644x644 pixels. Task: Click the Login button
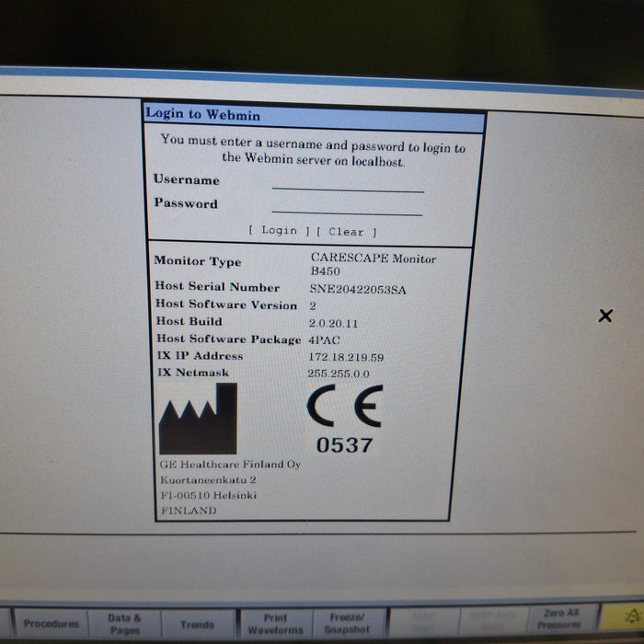[x=279, y=230]
